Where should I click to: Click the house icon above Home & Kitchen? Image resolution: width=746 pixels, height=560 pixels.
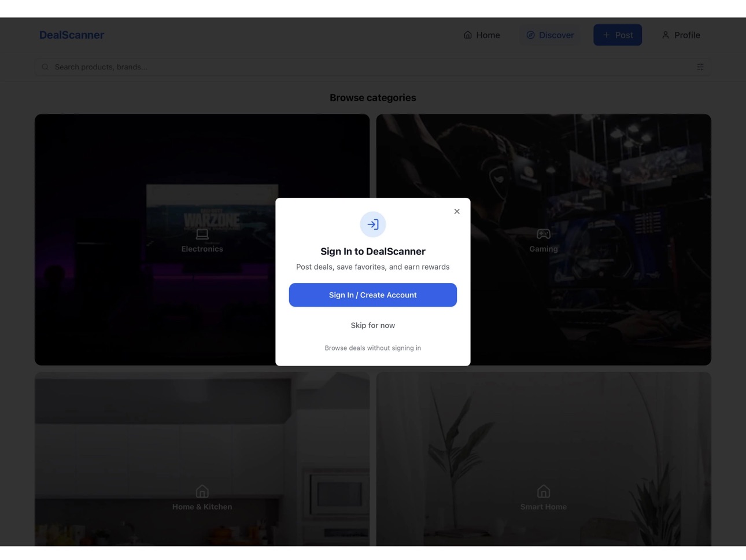pos(202,491)
